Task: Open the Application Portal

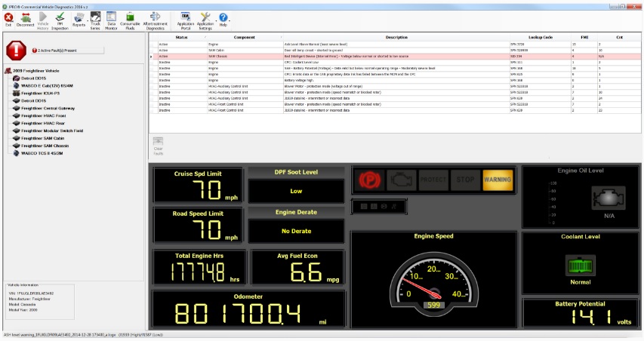Action: click(186, 18)
